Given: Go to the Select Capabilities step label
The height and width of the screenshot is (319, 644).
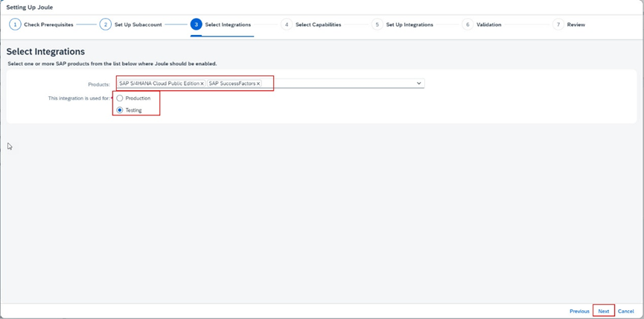Looking at the screenshot, I should (318, 25).
